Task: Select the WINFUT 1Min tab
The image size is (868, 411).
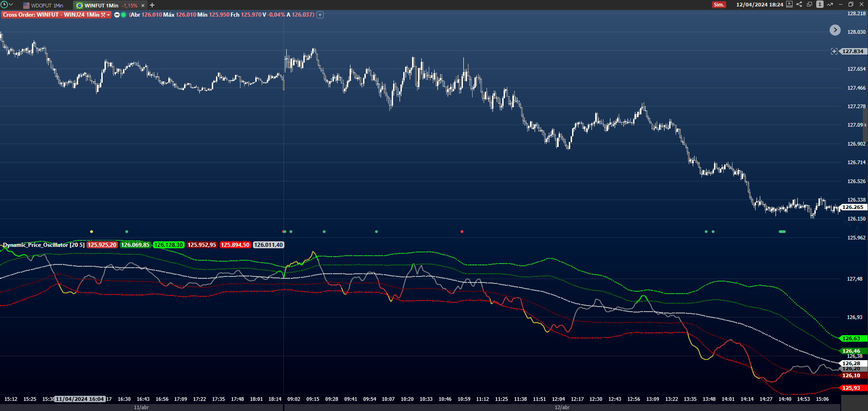Action: [x=101, y=6]
